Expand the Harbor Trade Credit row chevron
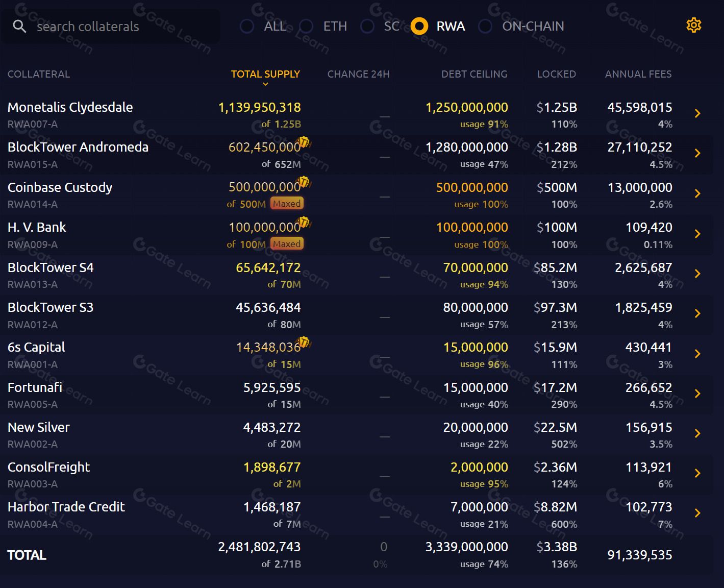Viewport: 724px width, 588px height. point(697,513)
